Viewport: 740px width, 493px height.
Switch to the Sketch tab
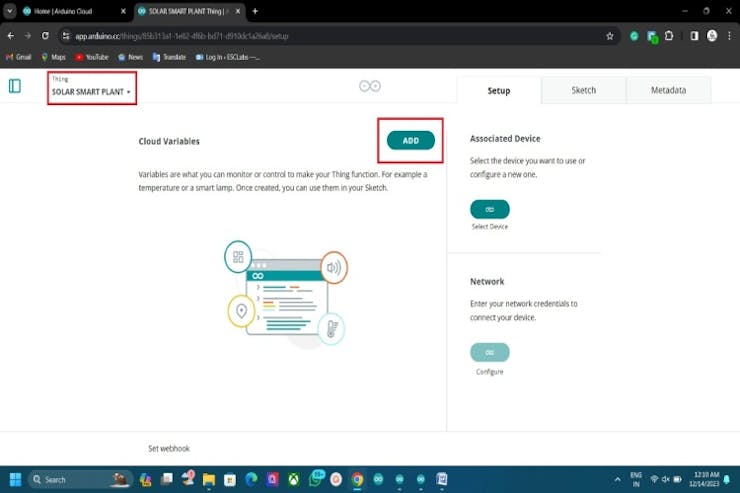[x=584, y=90]
